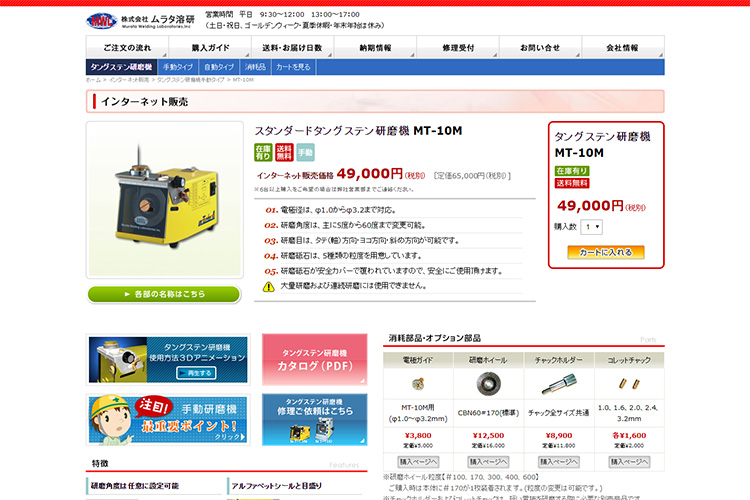
Task: Click 研磨角度は任意に設定可能 heading
Action: pyautogui.click(x=135, y=486)
